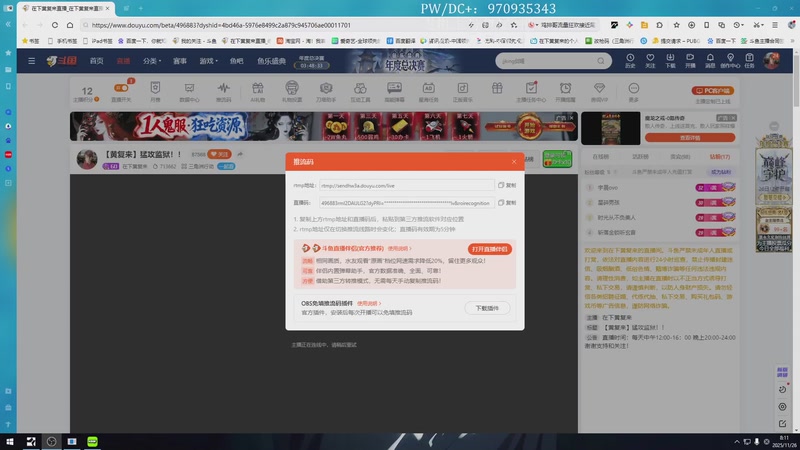Reload the page in browser
This screenshot has width=800, height=450.
[55, 25]
